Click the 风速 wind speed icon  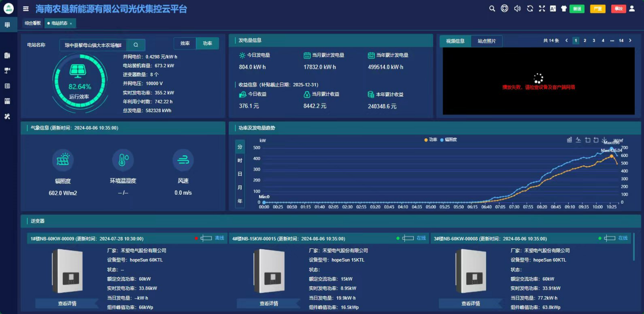[x=183, y=160]
